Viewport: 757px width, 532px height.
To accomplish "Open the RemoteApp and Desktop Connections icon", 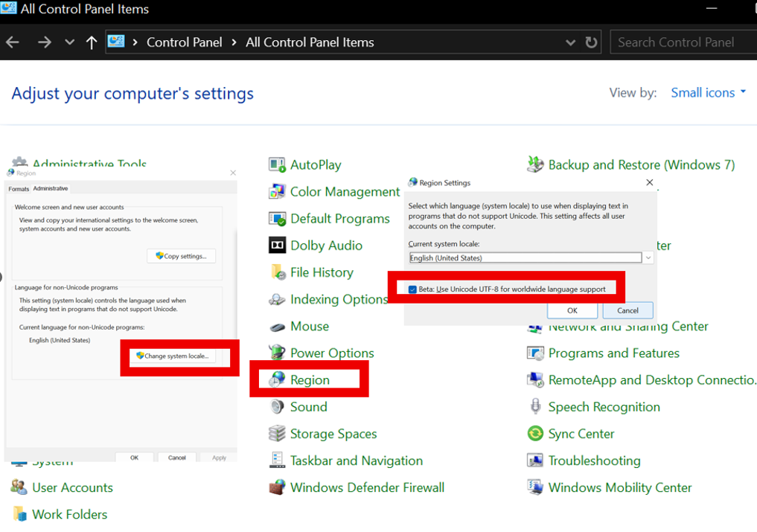I will point(535,380).
